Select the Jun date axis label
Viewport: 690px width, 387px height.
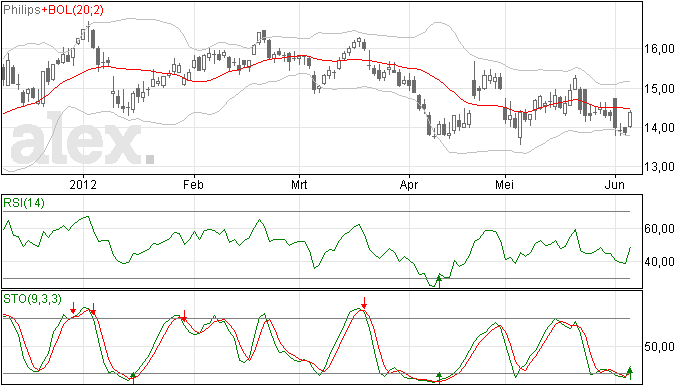pyautogui.click(x=614, y=184)
